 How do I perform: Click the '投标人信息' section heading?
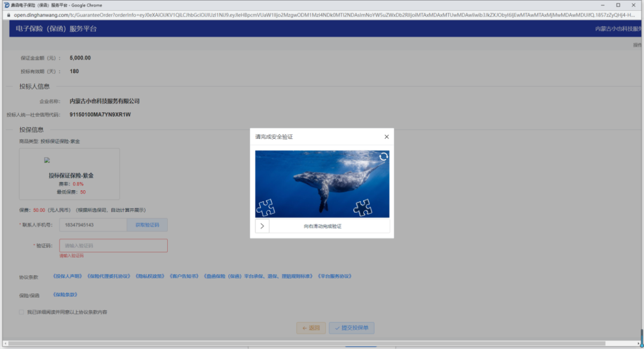tap(34, 86)
